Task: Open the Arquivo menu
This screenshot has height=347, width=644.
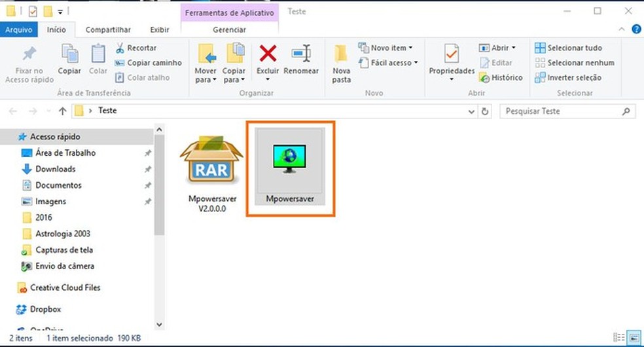Action: pos(19,29)
